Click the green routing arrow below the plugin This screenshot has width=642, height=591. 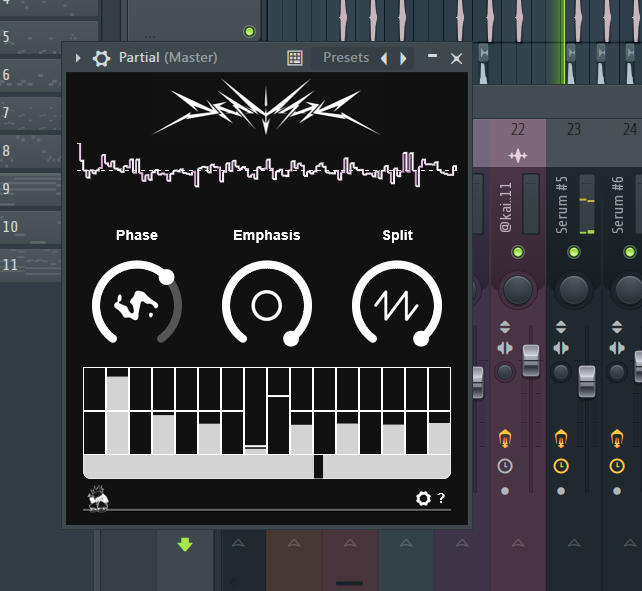click(x=185, y=545)
